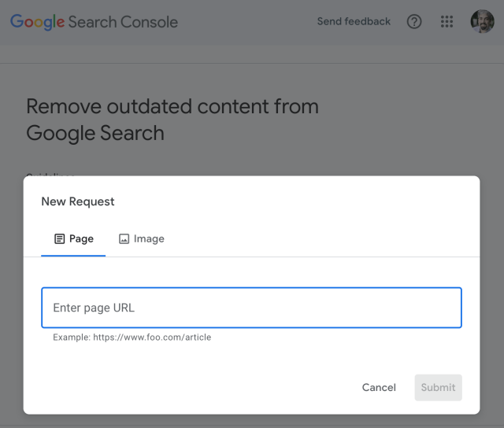The width and height of the screenshot is (504, 428).
Task: Click the Remove outdated content heading
Action: tap(172, 107)
